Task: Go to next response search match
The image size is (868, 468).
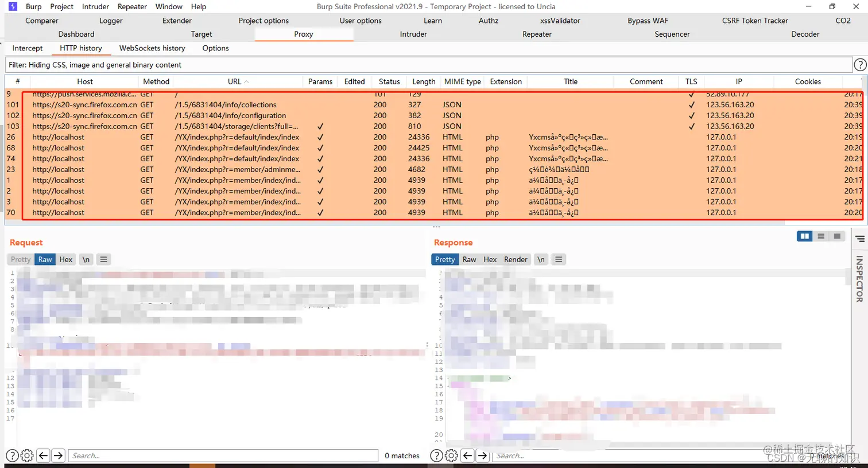Action: click(x=483, y=455)
